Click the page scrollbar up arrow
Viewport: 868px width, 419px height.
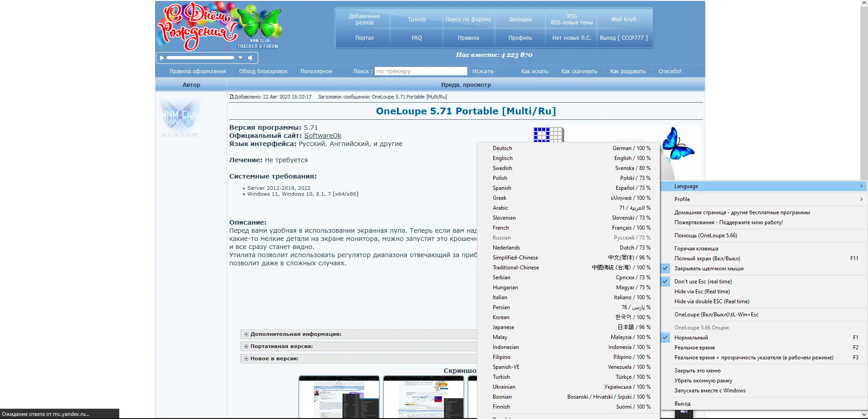pyautogui.click(x=864, y=3)
